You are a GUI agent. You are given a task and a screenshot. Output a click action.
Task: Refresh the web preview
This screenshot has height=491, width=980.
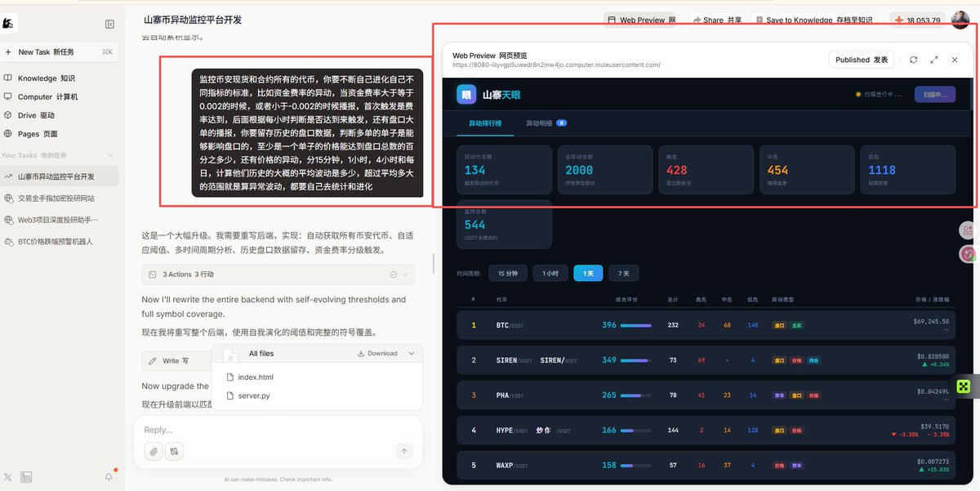[913, 60]
